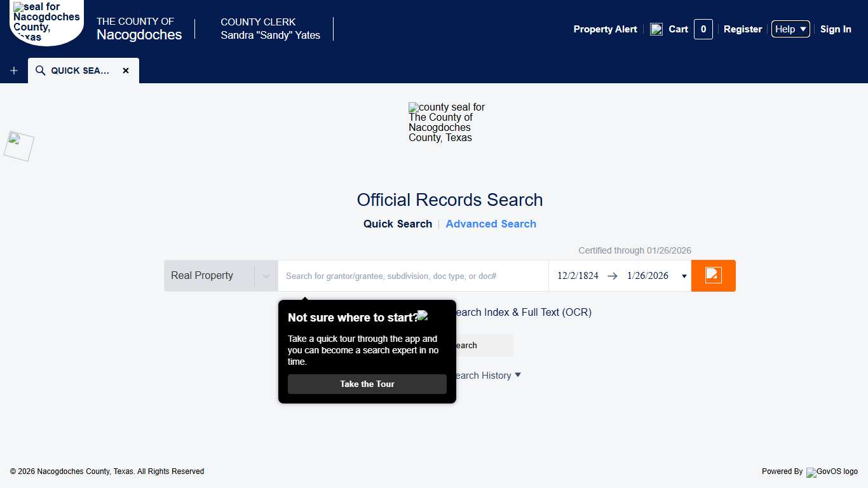Open the Help dropdown
Image resolution: width=868 pixels, height=488 pixels.
pos(790,29)
